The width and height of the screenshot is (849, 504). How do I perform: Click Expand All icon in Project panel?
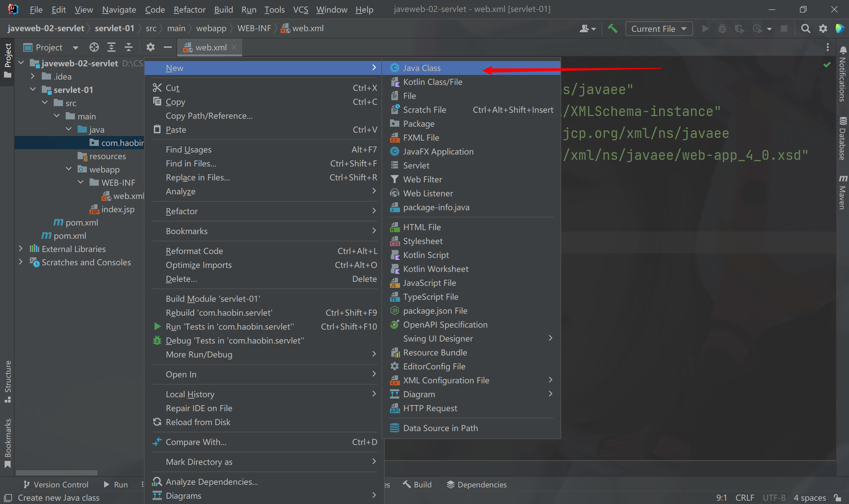pos(111,47)
